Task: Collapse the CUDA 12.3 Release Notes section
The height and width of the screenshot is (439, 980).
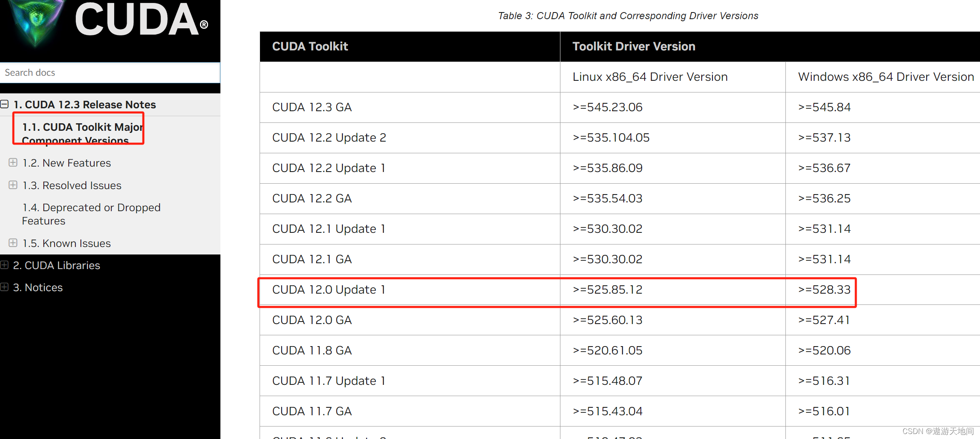Action: click(x=5, y=104)
